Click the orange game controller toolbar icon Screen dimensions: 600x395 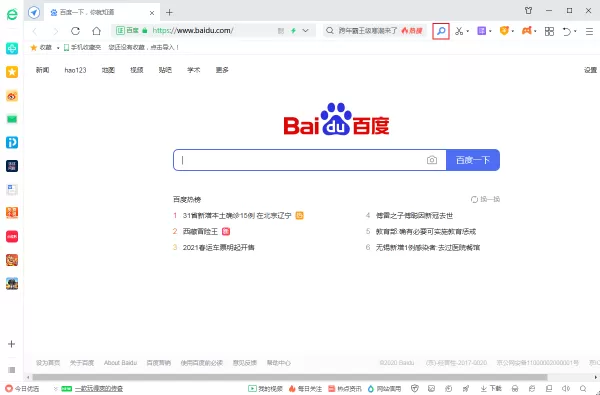point(527,31)
